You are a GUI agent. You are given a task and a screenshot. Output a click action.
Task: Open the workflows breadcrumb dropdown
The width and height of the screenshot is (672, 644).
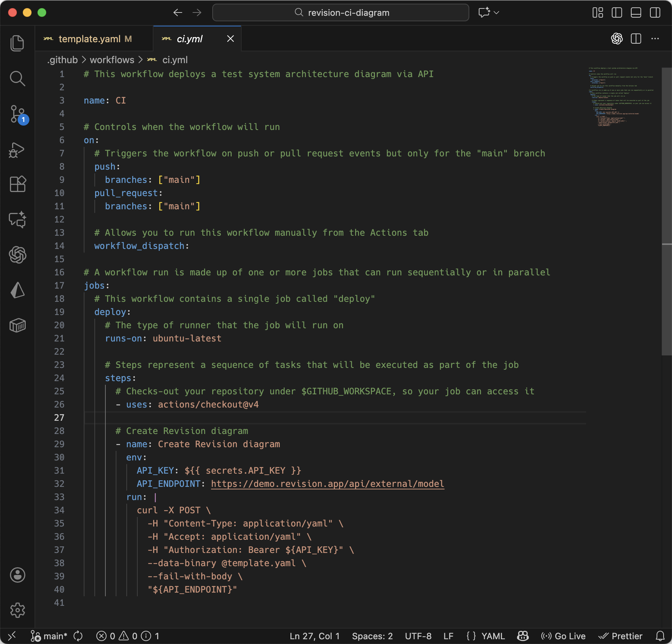click(x=112, y=60)
